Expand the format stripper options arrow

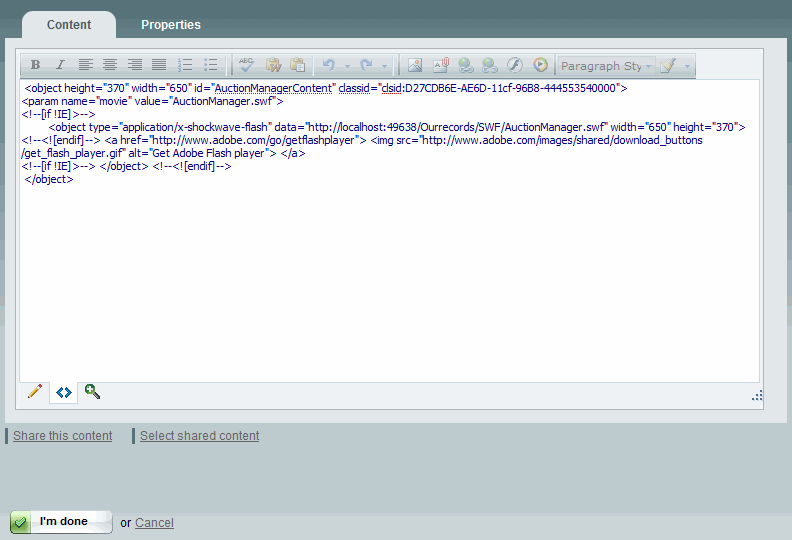[687, 66]
